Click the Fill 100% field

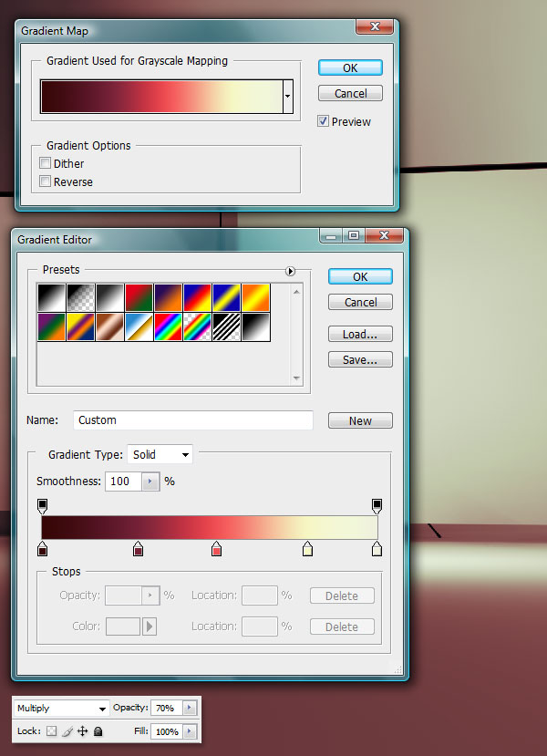tap(167, 731)
